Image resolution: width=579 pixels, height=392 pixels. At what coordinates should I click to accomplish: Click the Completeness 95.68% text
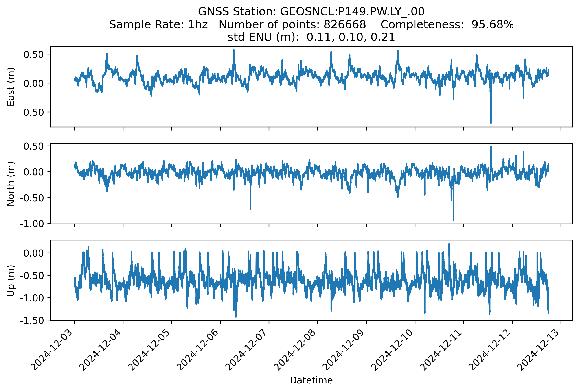tap(447, 24)
